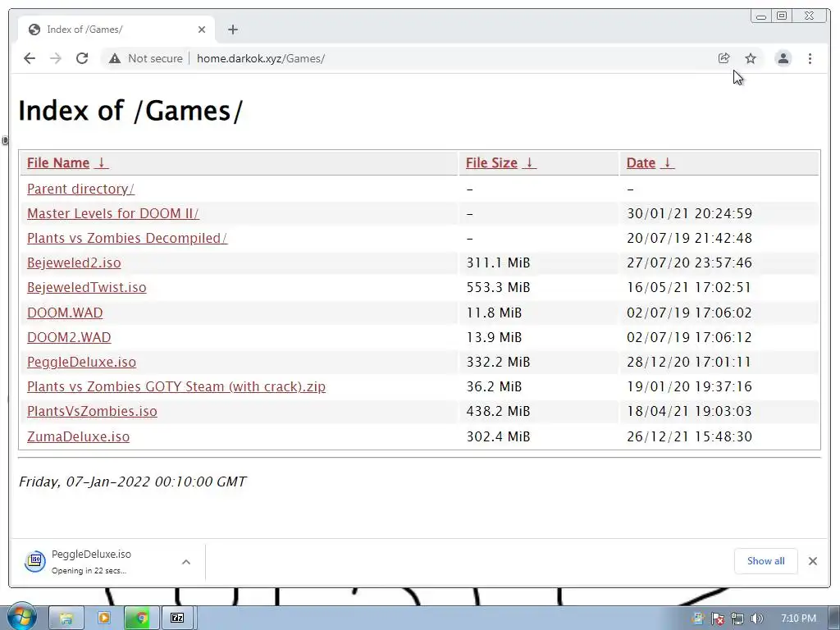Click the 36.2 MiB size cell
Screen dimensions: 840x630
coord(494,387)
